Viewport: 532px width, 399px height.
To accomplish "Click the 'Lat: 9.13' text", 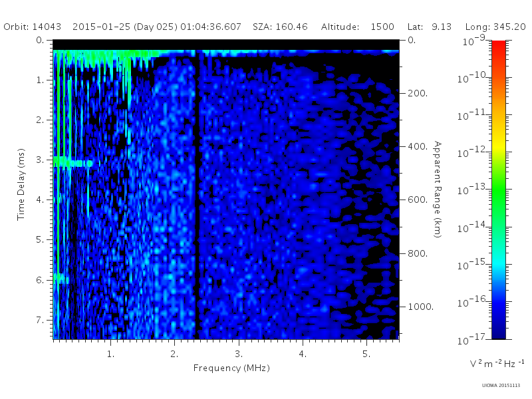I will tap(430, 27).
